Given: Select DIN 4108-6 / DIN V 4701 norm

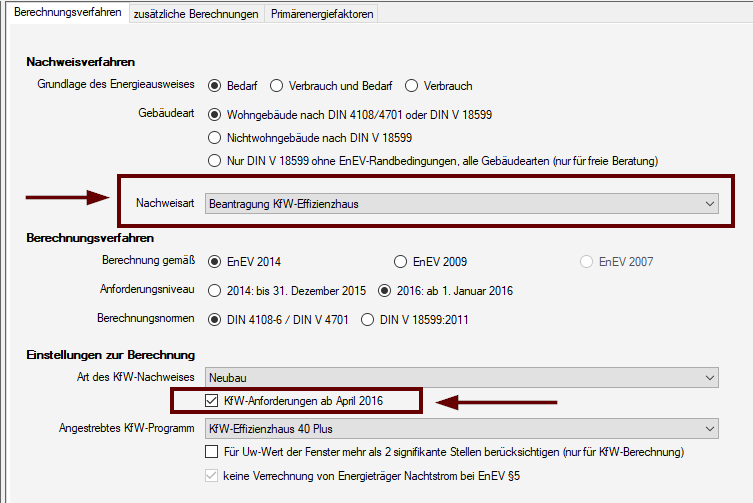Looking at the screenshot, I should point(214,319).
